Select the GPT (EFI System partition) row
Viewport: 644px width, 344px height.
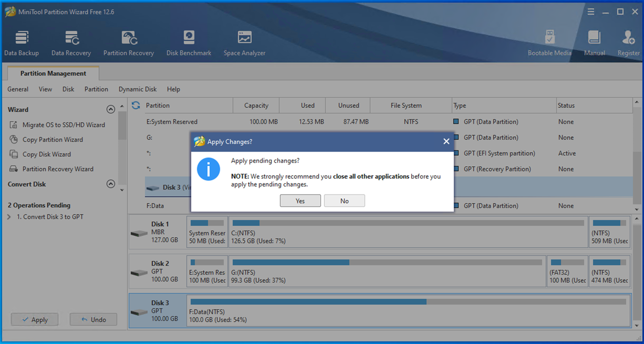tap(388, 153)
